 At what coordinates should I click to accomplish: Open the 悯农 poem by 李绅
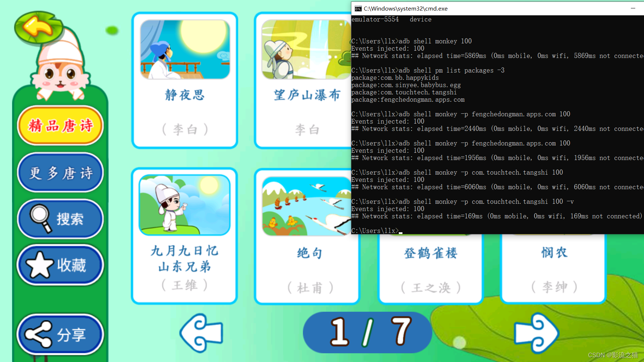point(553,270)
